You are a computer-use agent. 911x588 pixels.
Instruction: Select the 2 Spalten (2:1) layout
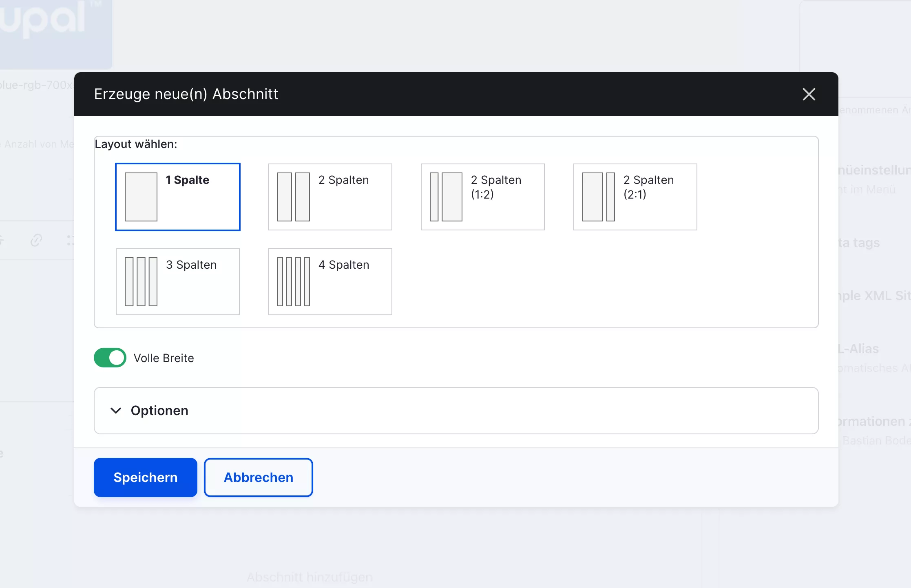point(635,197)
